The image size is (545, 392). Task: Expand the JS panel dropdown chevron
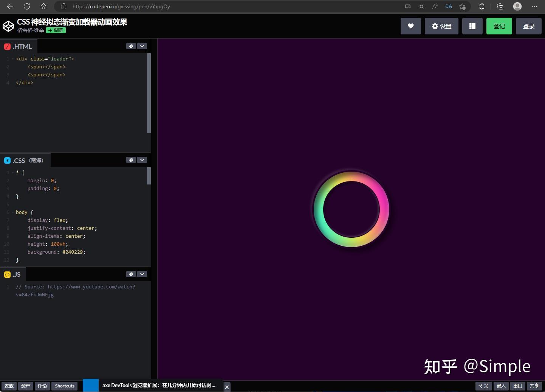142,274
